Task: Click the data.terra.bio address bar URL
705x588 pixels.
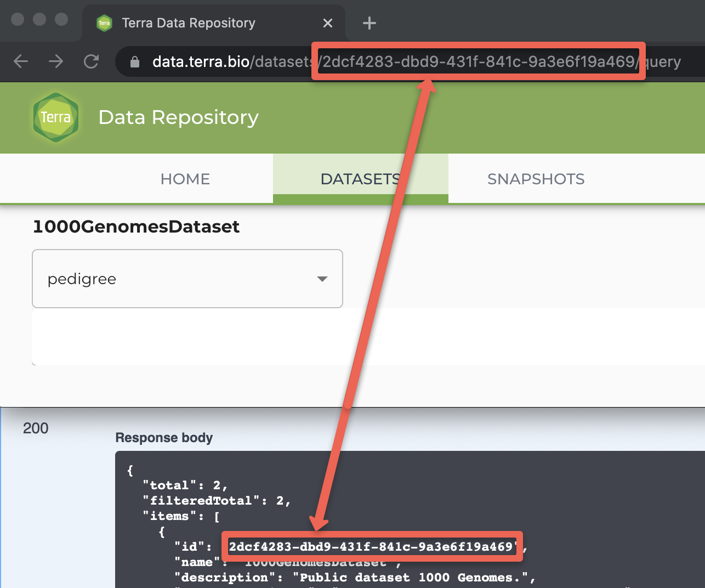Action: [x=417, y=62]
